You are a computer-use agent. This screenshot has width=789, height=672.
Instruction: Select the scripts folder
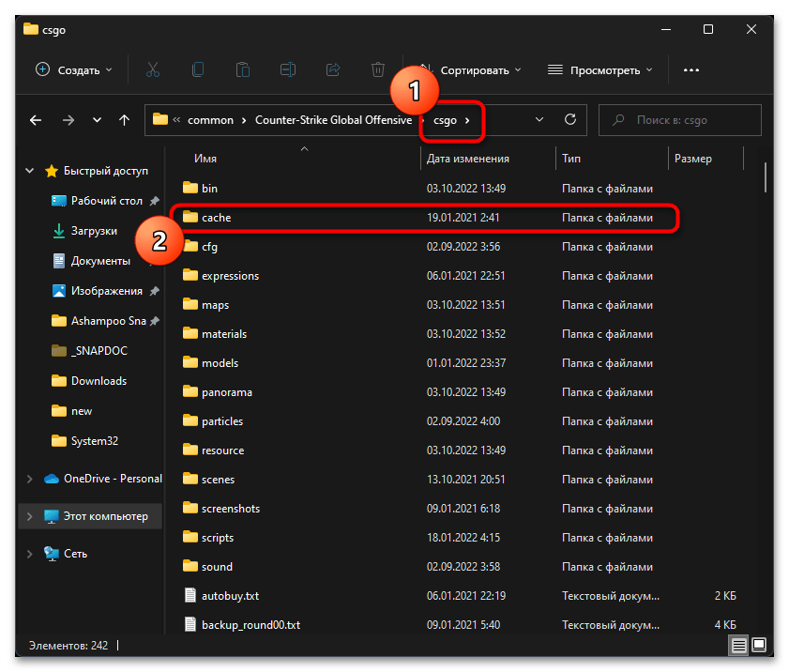point(218,538)
